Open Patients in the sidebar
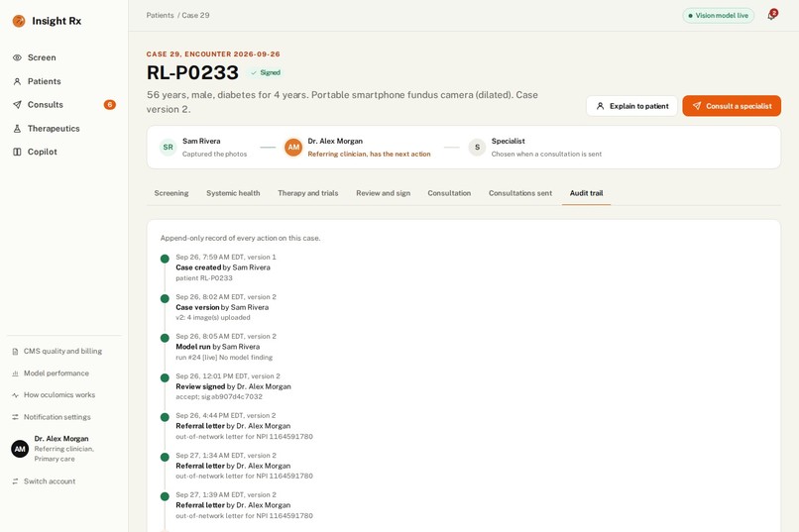The width and height of the screenshot is (799, 532). (x=63, y=81)
